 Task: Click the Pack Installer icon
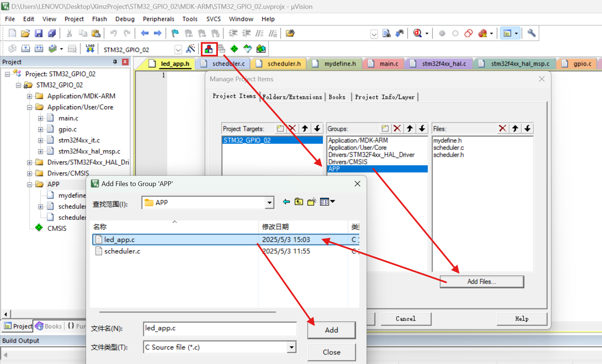261,49
